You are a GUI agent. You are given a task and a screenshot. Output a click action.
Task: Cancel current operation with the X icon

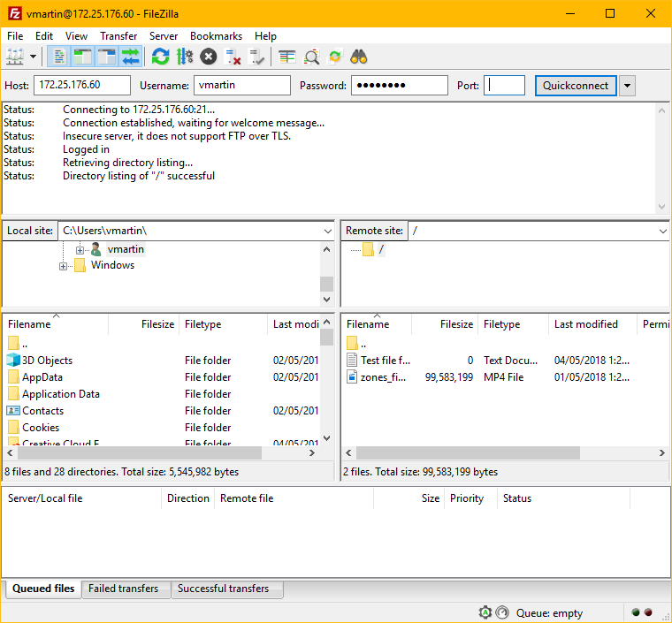pyautogui.click(x=208, y=57)
